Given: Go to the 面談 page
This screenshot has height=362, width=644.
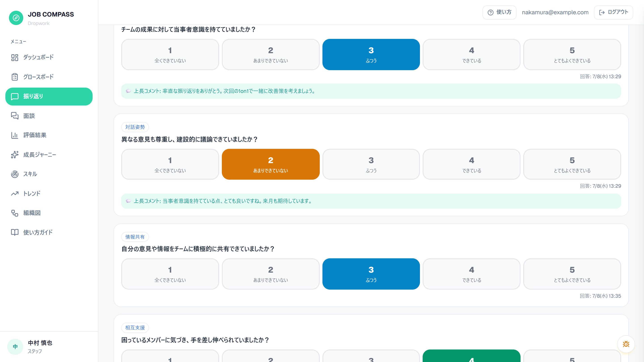Looking at the screenshot, I should click(x=49, y=116).
